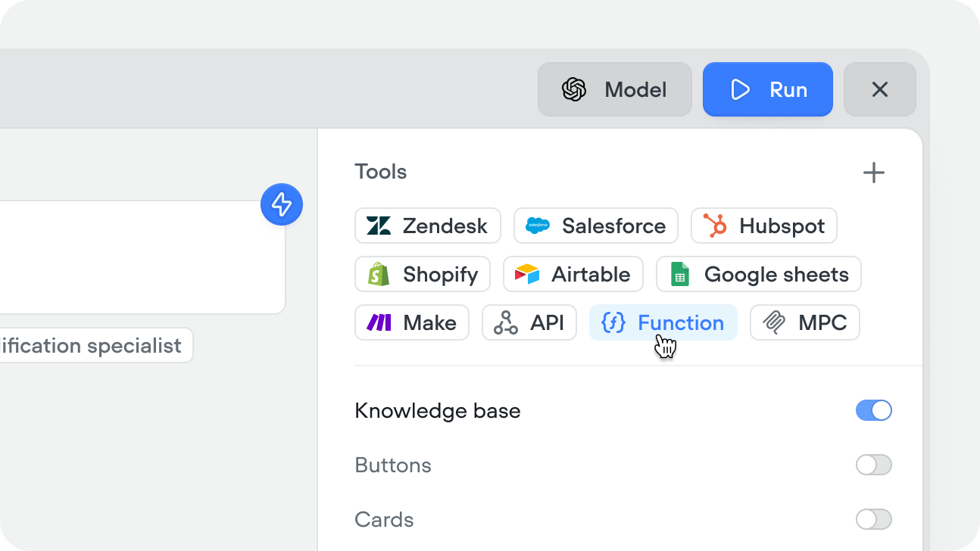The width and height of the screenshot is (980, 551).
Task: Click the Run button
Action: click(x=767, y=89)
